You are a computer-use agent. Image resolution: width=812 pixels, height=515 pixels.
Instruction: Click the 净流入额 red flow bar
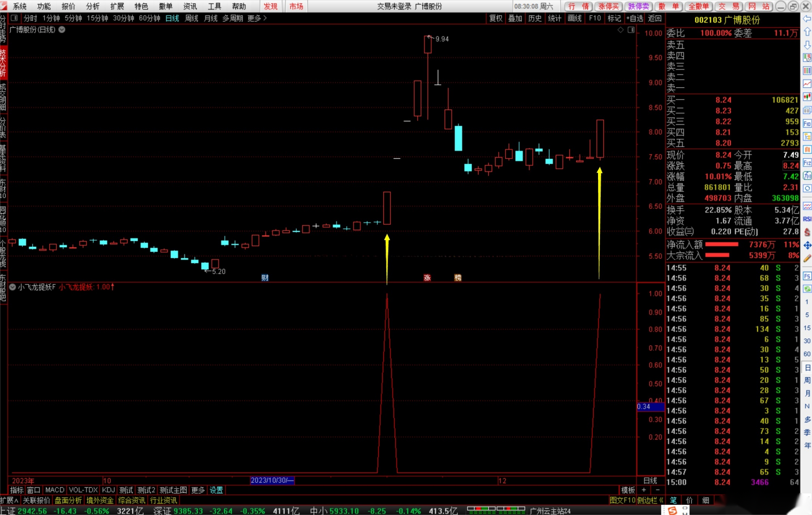(721, 245)
